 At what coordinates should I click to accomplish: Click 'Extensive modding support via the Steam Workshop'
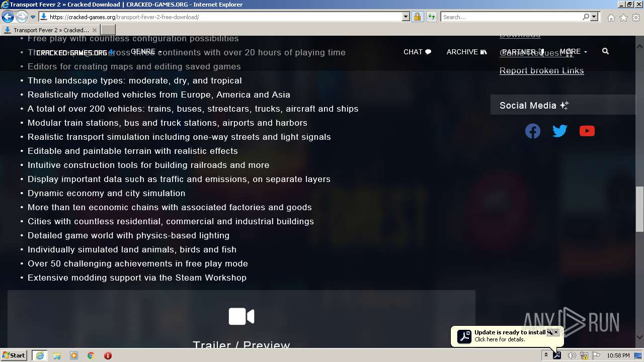[x=137, y=278]
